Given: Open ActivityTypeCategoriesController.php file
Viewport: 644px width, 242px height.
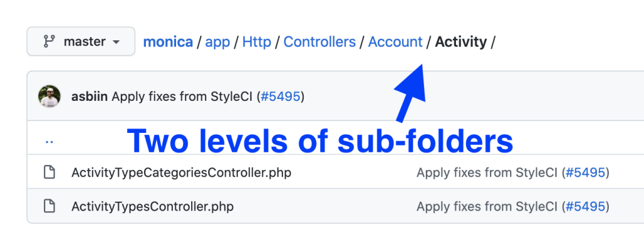Looking at the screenshot, I should point(181,173).
